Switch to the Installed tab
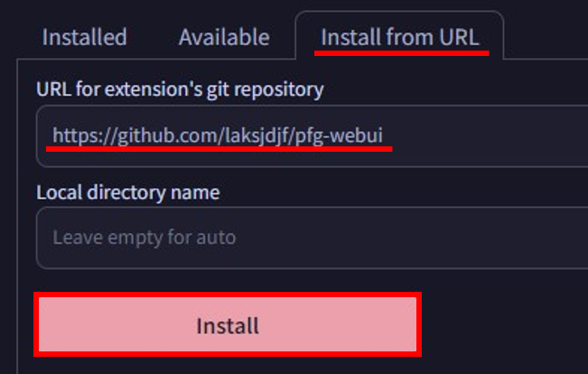This screenshot has width=588, height=374. coord(84,37)
